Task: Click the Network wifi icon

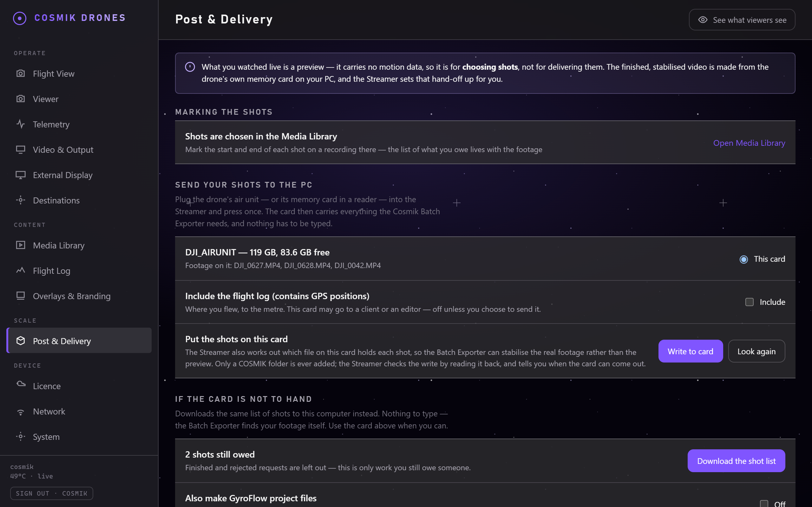Action: (21, 411)
